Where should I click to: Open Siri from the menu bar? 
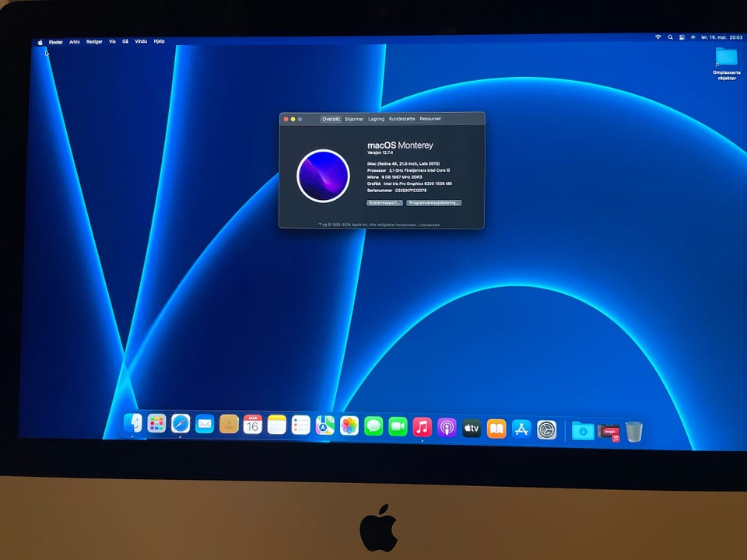point(693,37)
